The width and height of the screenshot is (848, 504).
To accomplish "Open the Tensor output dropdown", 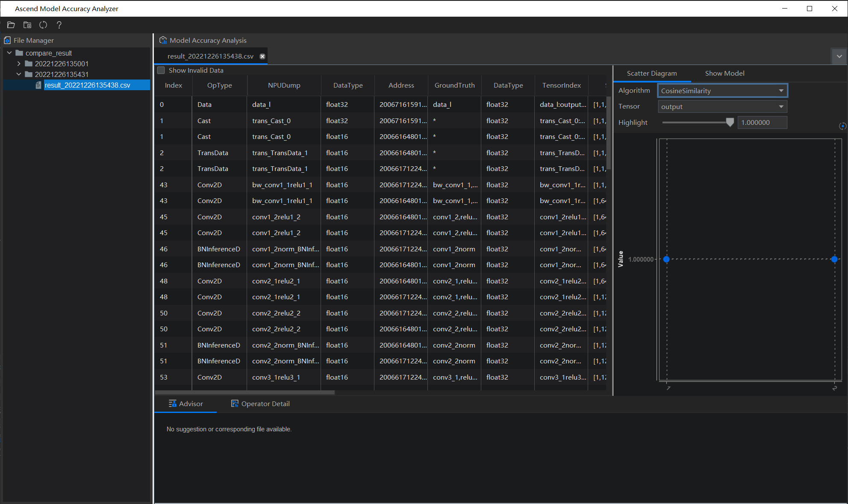I will coord(722,106).
